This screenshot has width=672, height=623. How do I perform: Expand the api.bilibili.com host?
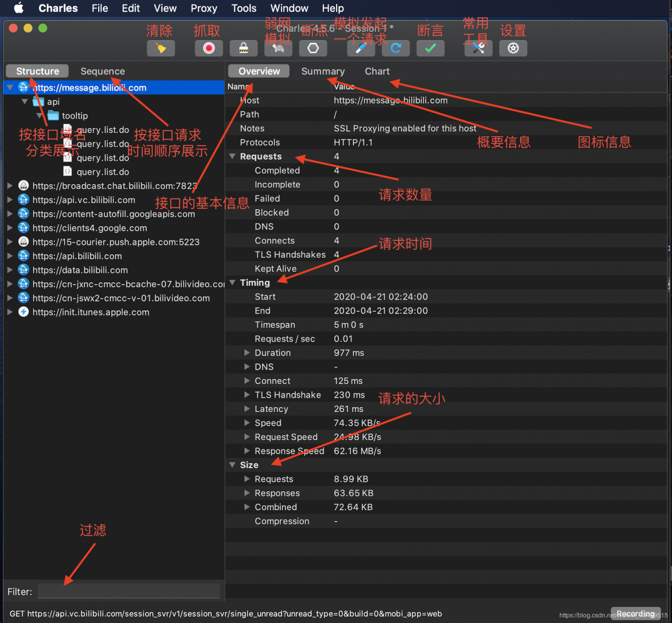coord(10,256)
